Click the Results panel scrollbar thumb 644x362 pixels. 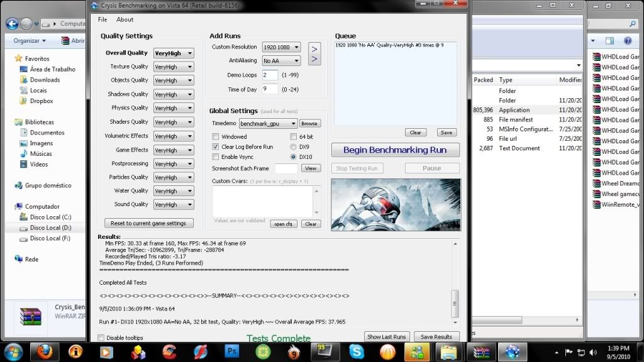[x=455, y=304]
